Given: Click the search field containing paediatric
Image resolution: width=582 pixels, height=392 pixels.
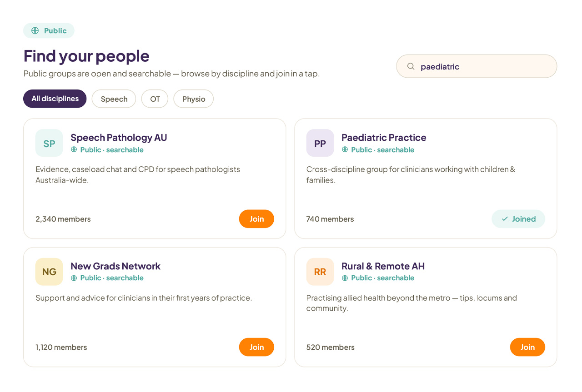Looking at the screenshot, I should [x=477, y=66].
